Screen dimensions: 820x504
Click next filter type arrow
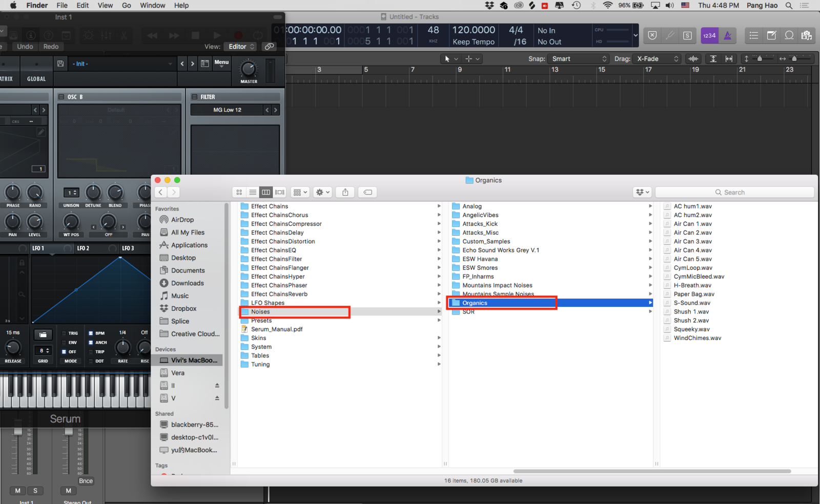click(276, 110)
